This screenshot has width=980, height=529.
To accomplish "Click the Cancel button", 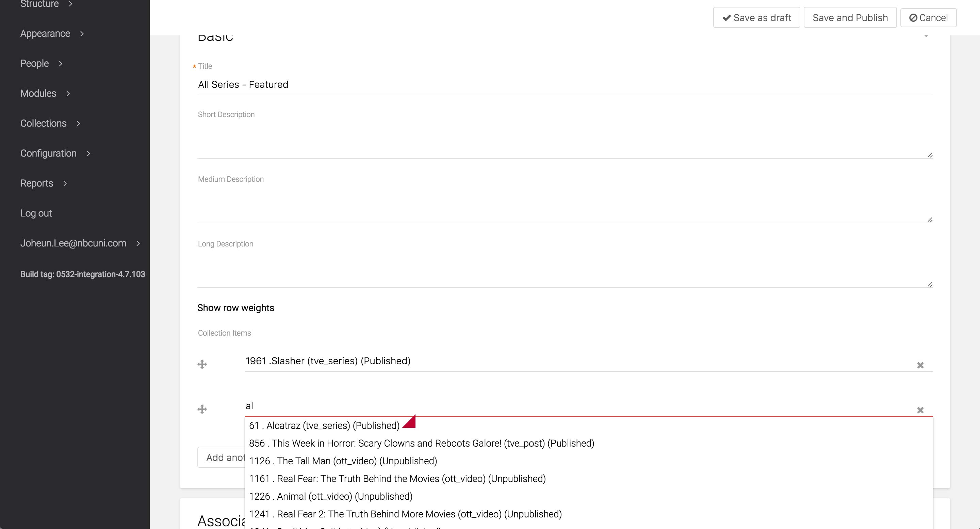I will [x=928, y=17].
